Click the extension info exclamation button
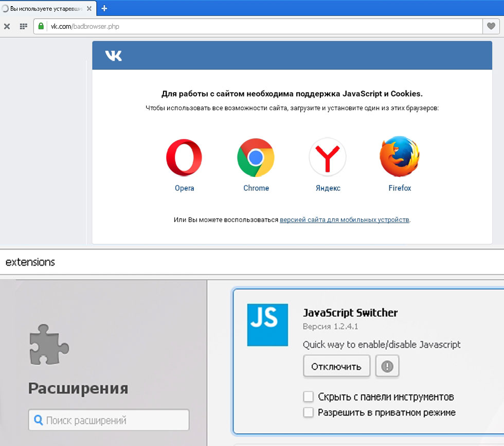The image size is (504, 446). point(387,366)
